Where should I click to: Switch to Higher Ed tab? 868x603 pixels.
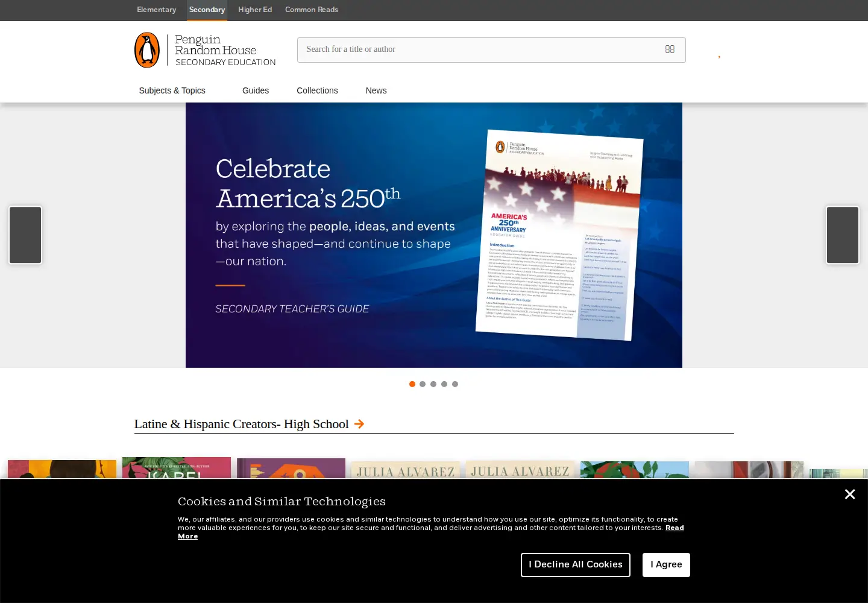click(x=255, y=10)
